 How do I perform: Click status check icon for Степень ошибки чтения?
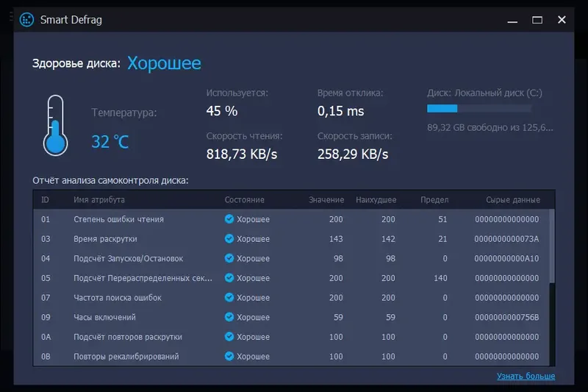(229, 219)
